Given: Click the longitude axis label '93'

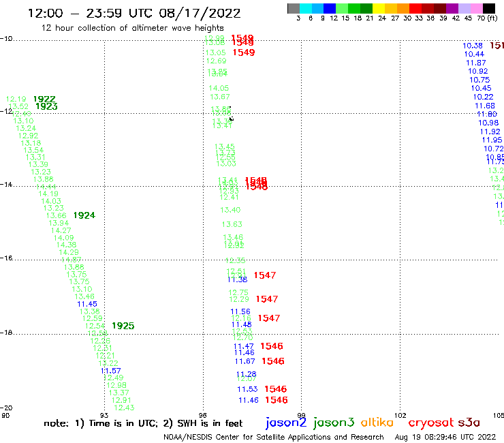Looking at the screenshot, I should pyautogui.click(x=104, y=415).
